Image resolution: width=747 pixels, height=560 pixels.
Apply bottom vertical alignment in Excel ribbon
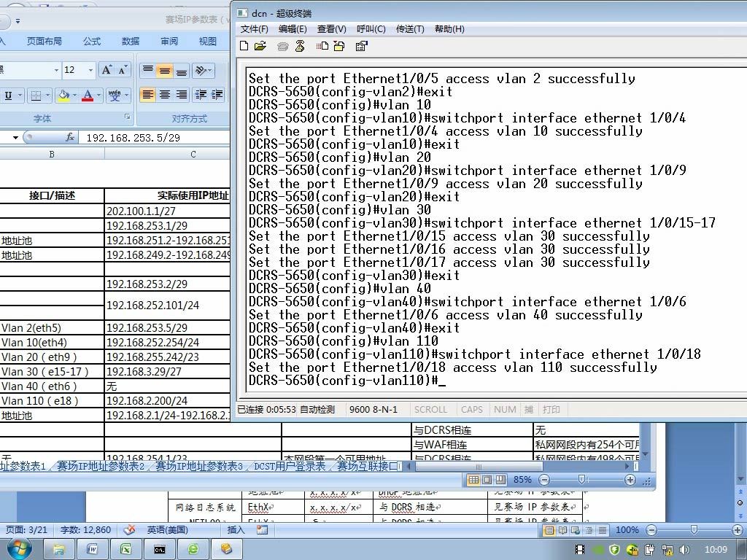[182, 71]
